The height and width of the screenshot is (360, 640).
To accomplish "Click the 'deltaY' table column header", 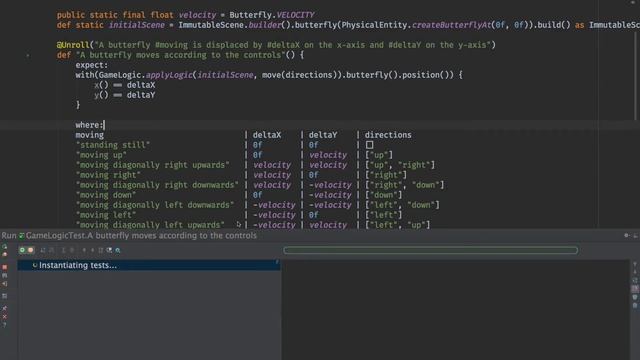I will pos(323,135).
